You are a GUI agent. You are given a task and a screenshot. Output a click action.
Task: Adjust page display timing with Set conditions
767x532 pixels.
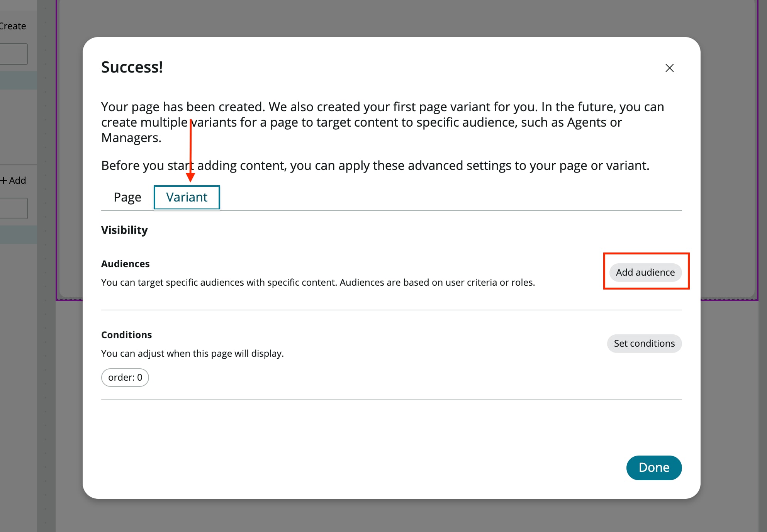[644, 343]
